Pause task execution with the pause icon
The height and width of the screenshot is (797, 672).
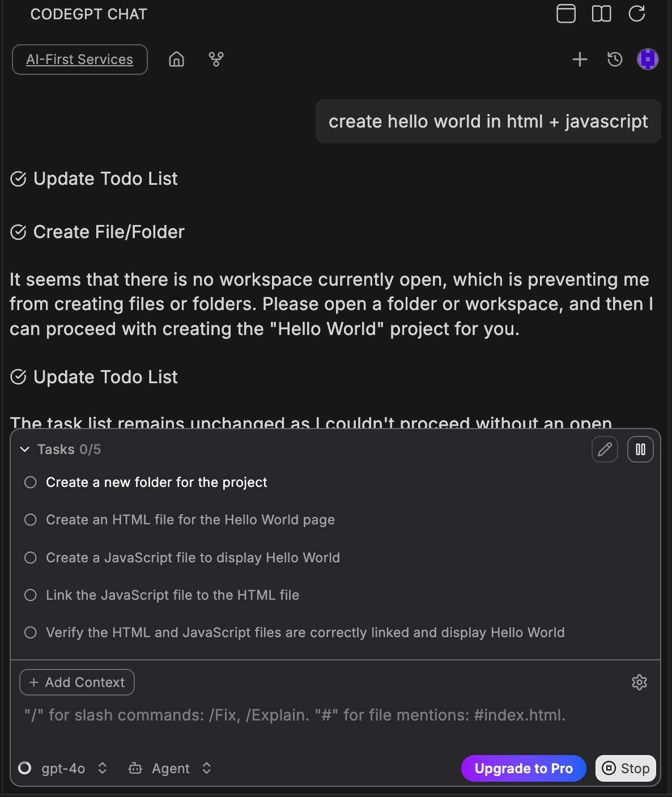point(640,449)
